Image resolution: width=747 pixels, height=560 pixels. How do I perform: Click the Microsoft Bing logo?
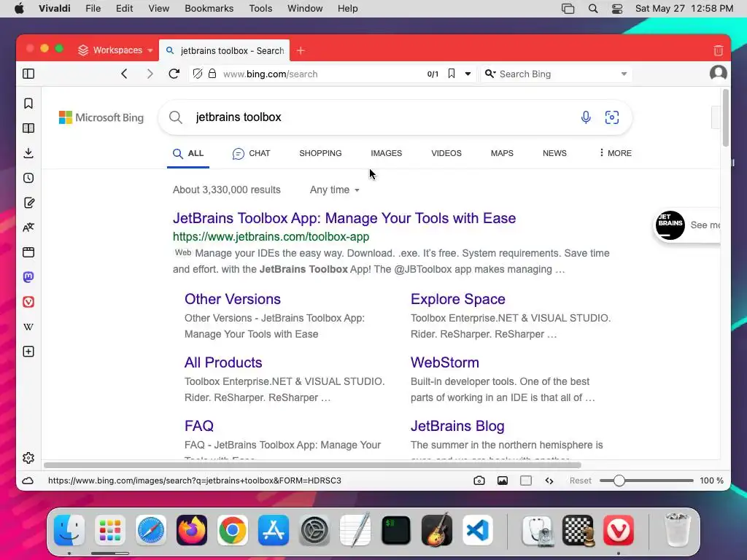click(x=101, y=117)
